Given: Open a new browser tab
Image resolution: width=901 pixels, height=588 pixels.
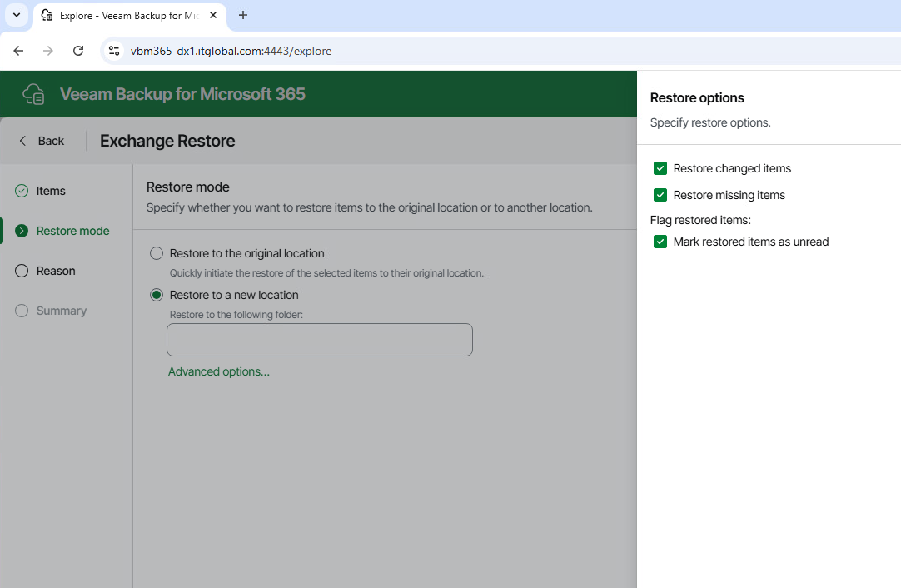Looking at the screenshot, I should click(243, 15).
